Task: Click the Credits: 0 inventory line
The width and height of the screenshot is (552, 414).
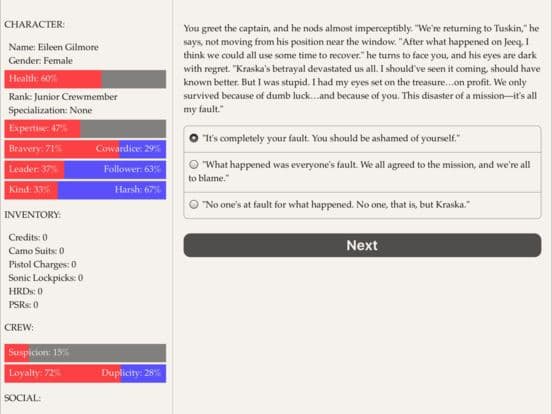Action: tap(28, 237)
